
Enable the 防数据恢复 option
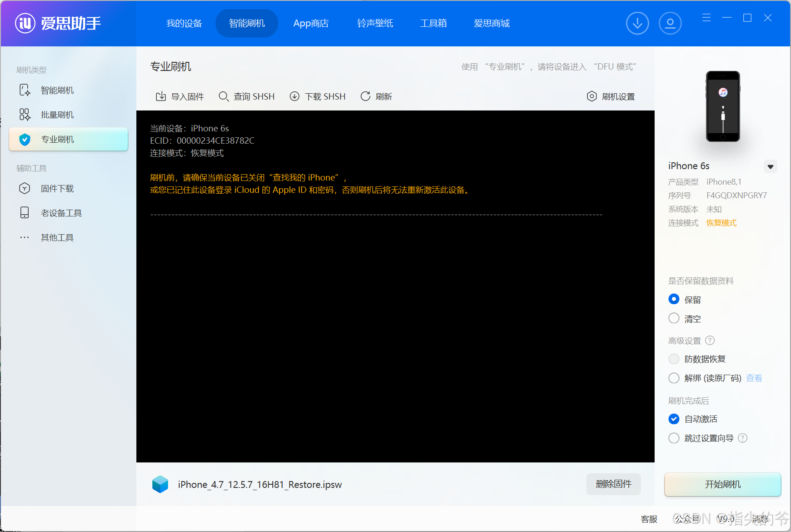pyautogui.click(x=674, y=359)
